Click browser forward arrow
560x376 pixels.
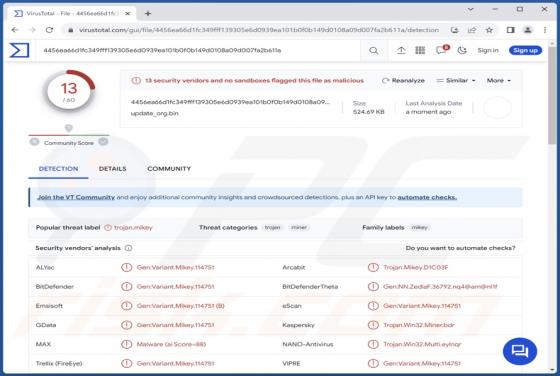pos(32,30)
